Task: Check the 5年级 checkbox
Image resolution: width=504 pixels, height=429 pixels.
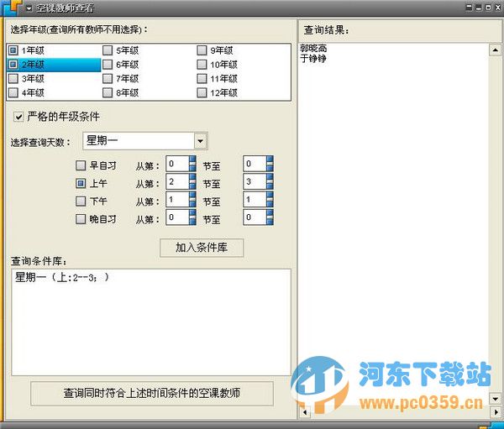Action: (108, 50)
